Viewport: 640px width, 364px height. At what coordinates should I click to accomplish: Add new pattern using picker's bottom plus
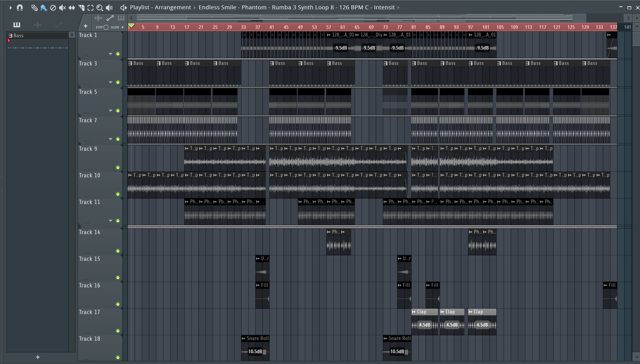pos(38,357)
